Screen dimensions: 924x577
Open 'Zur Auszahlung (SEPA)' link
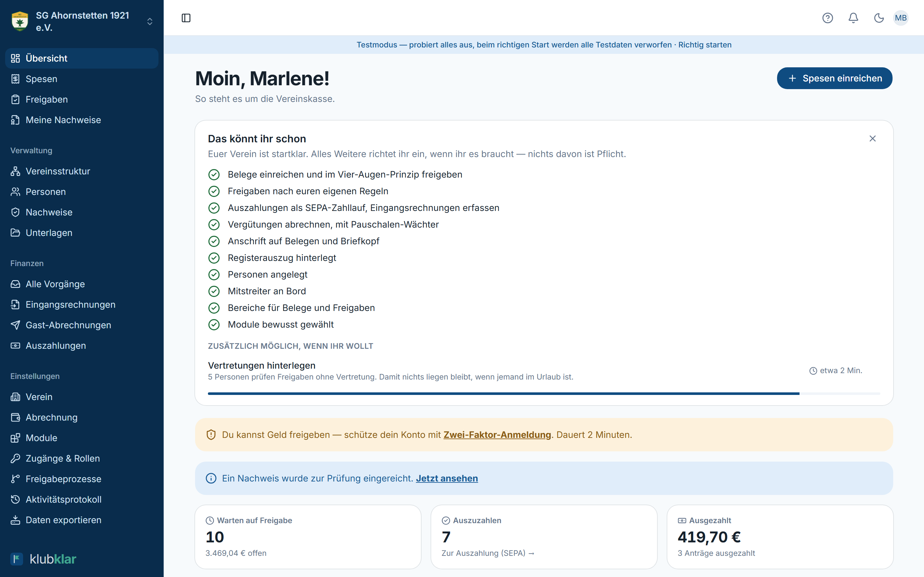coord(488,553)
